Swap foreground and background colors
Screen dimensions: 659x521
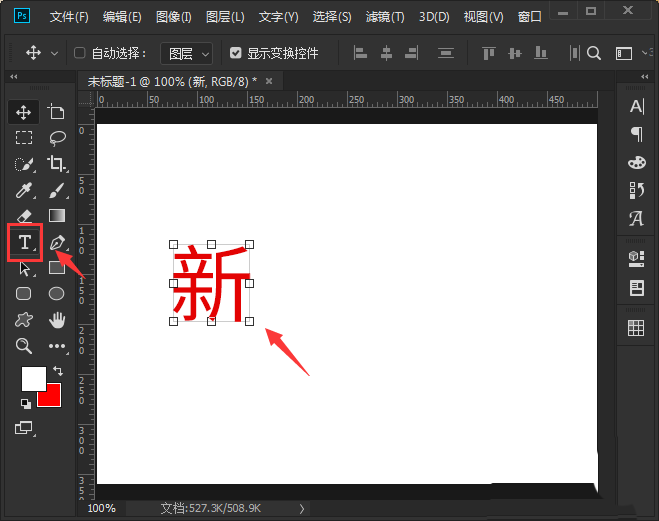click(x=58, y=371)
